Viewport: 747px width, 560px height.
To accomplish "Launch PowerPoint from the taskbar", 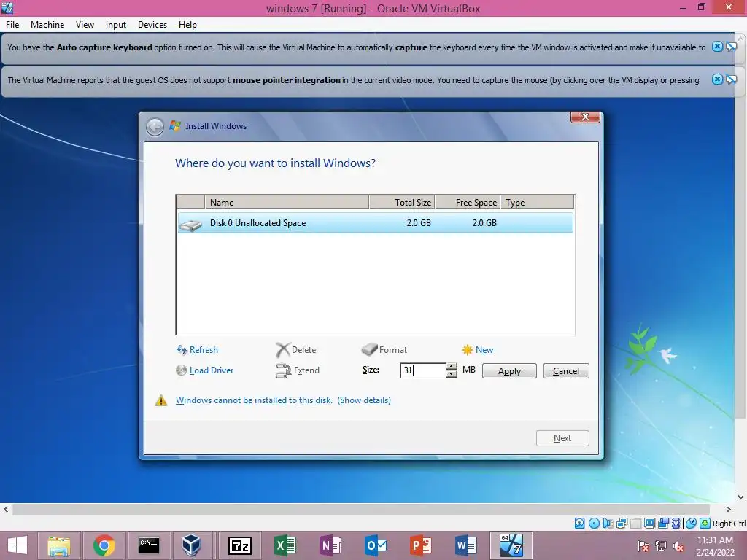I will pos(421,545).
